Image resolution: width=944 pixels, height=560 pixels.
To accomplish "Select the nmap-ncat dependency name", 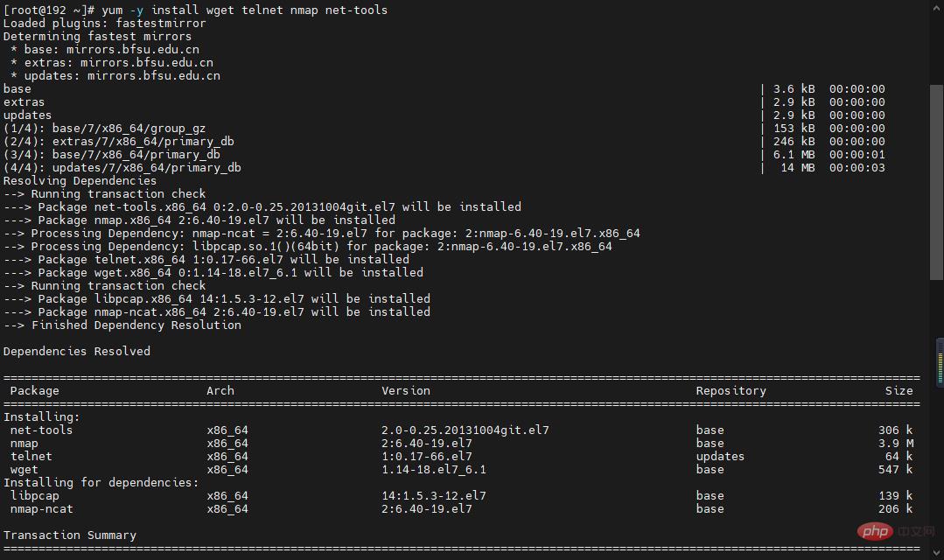I will 42,509.
